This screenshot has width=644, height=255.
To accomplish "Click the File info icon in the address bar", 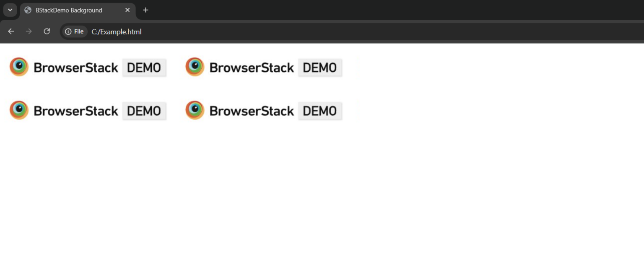I will (x=68, y=31).
